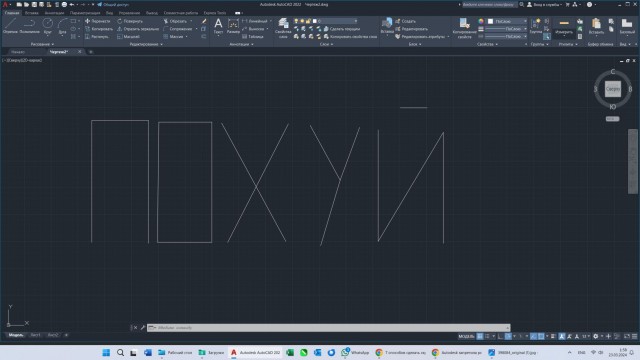640x360 pixels.
Task: Click the undo arrow in quick access toolbar
Action: coord(72,4)
